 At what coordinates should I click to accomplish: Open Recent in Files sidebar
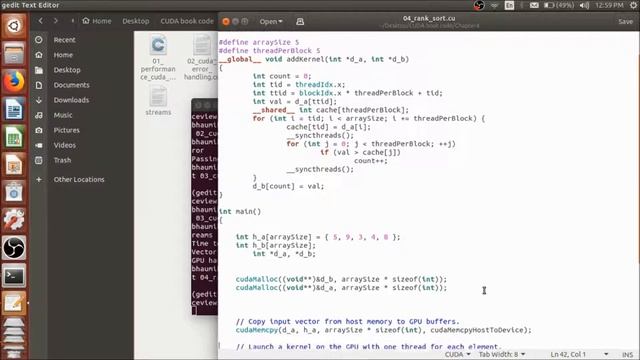click(x=64, y=40)
